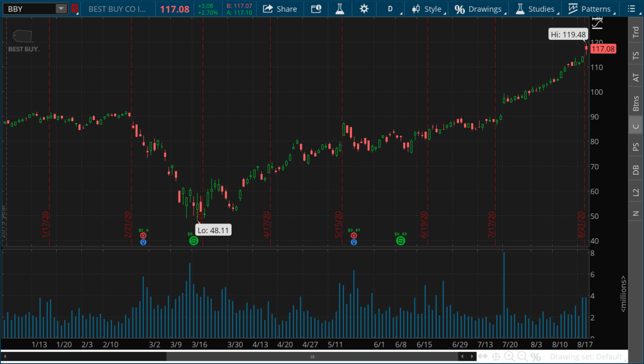Click the dividend marker near 5/15/20
644x364 pixels.
(x=354, y=235)
